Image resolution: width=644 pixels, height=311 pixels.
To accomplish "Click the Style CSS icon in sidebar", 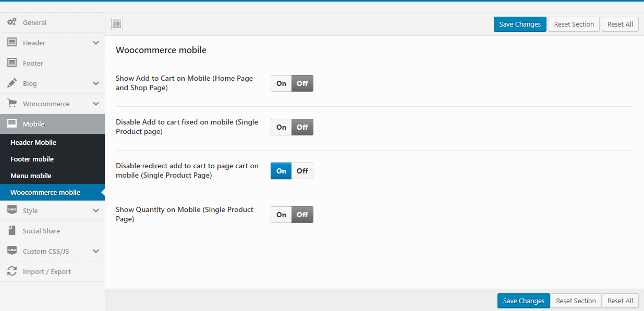I will pyautogui.click(x=11, y=210).
